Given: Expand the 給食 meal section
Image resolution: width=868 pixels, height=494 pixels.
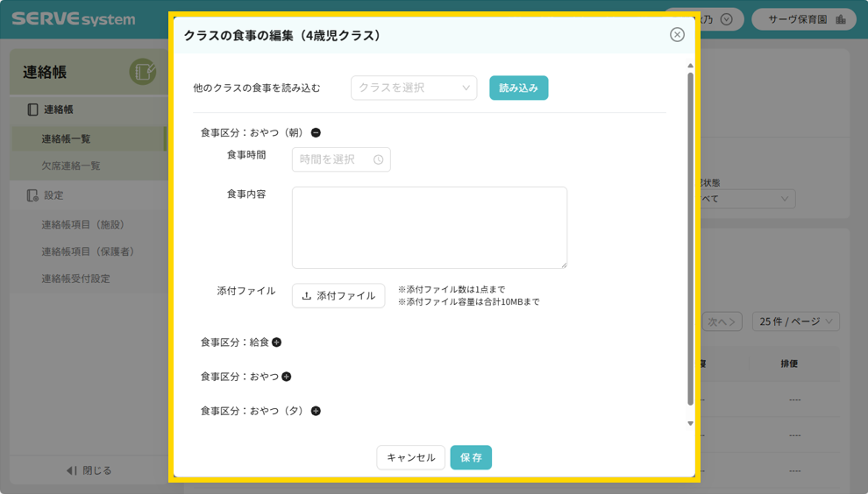Looking at the screenshot, I should tap(277, 342).
